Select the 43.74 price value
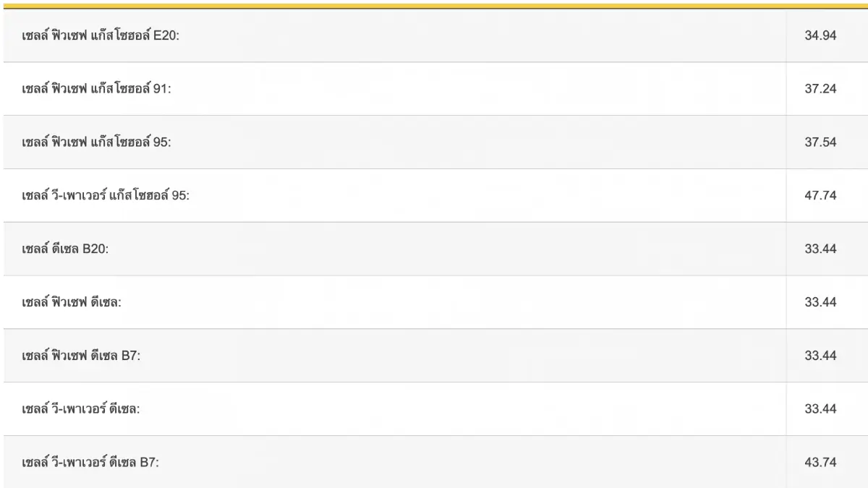Viewport: 868px width, 488px height. coord(820,463)
